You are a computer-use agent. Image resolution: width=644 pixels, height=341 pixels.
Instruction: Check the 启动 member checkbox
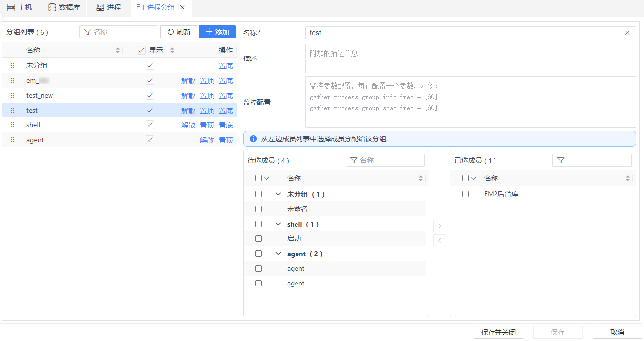258,238
